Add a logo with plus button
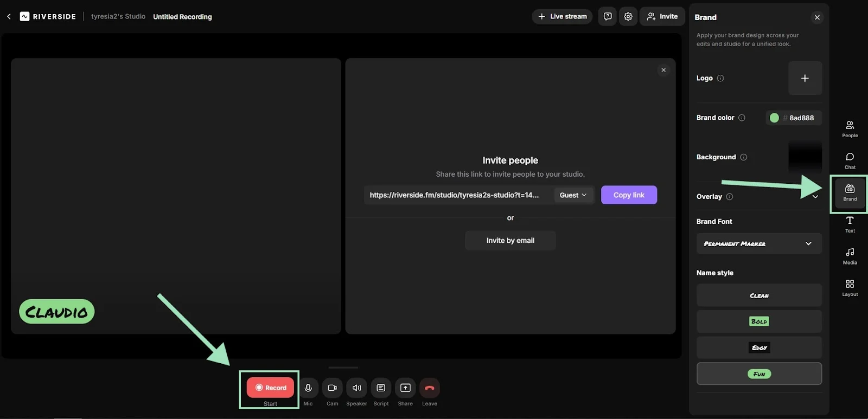The image size is (868, 419). [x=805, y=78]
